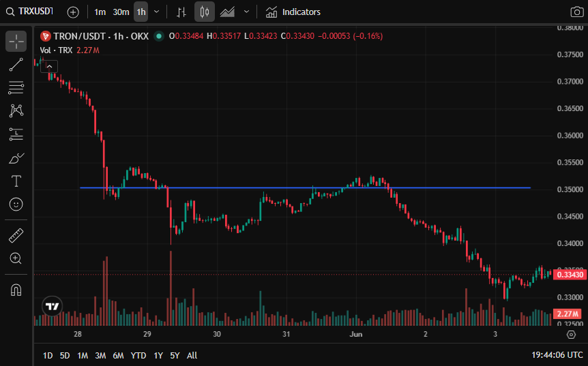Image resolution: width=588 pixels, height=366 pixels.
Task: Open the long position forecasting tool
Action: coord(16,134)
